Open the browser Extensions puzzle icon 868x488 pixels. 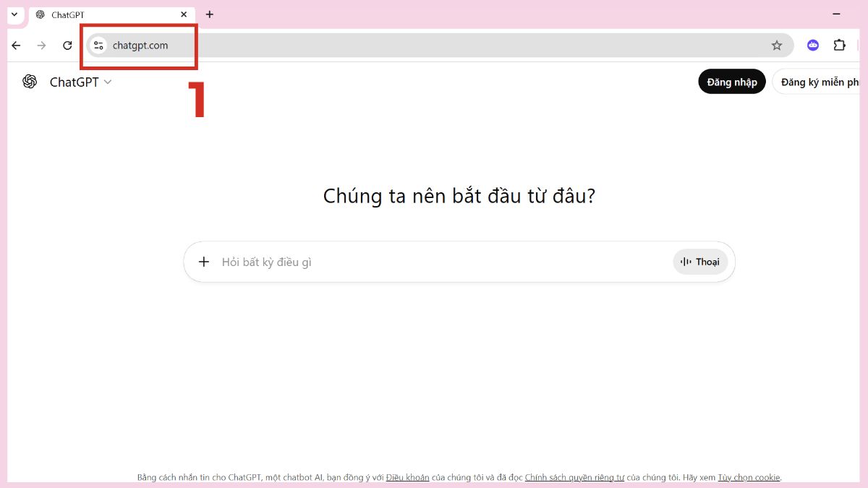[x=839, y=45]
